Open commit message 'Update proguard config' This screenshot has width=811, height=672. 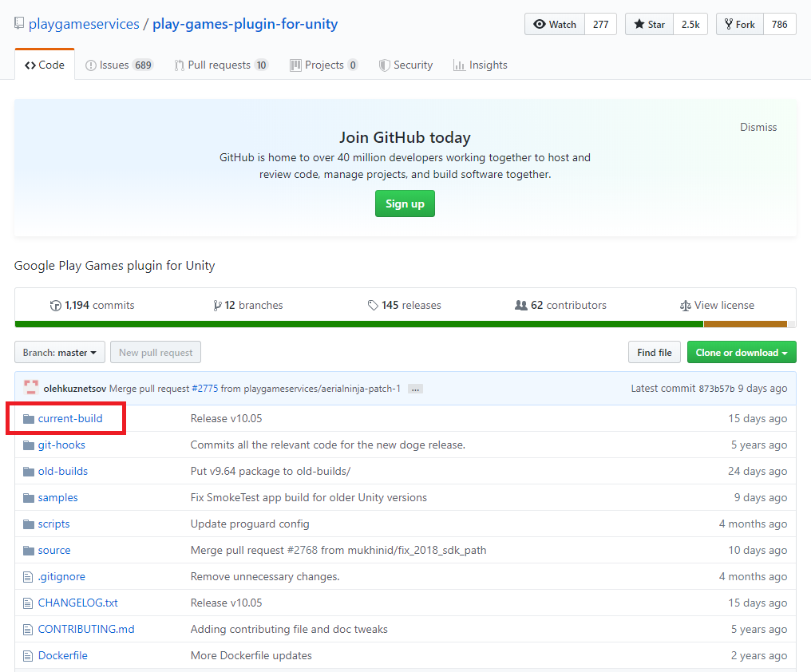coord(250,524)
